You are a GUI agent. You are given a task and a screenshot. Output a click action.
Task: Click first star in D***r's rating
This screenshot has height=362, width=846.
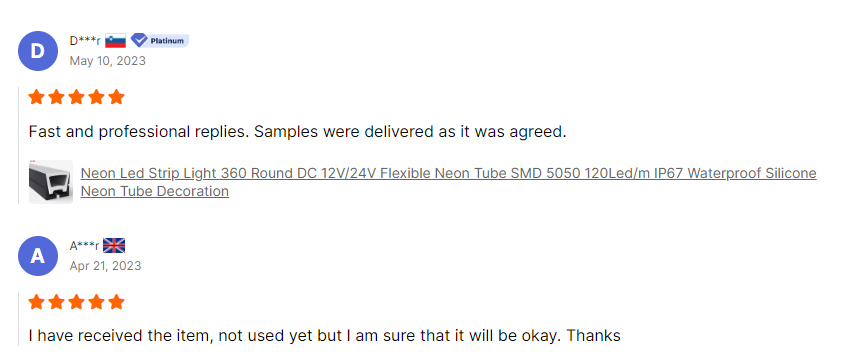37,97
